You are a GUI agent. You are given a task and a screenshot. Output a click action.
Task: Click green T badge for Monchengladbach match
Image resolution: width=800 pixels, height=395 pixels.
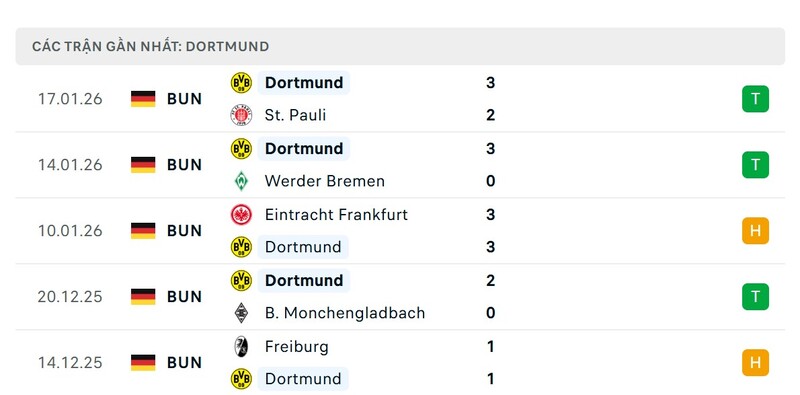tap(756, 297)
